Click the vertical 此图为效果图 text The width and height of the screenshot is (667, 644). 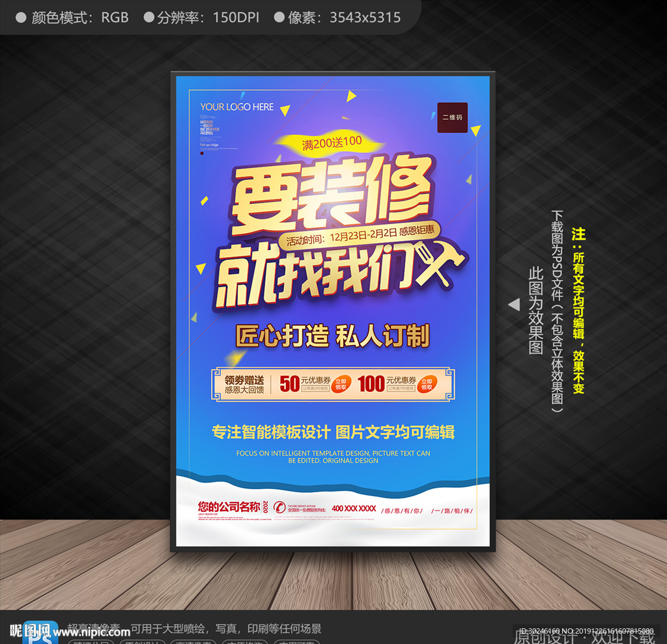click(535, 311)
